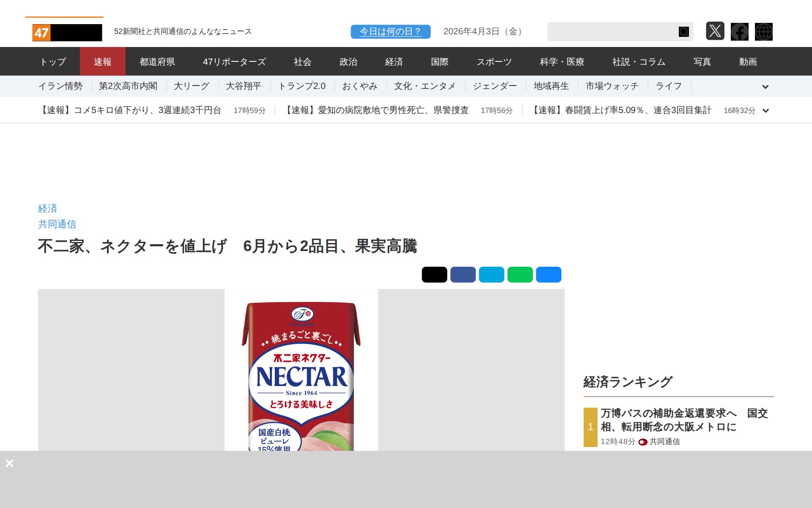Click the X (Twitter) icon in the header
812x508 pixels.
coord(715,31)
